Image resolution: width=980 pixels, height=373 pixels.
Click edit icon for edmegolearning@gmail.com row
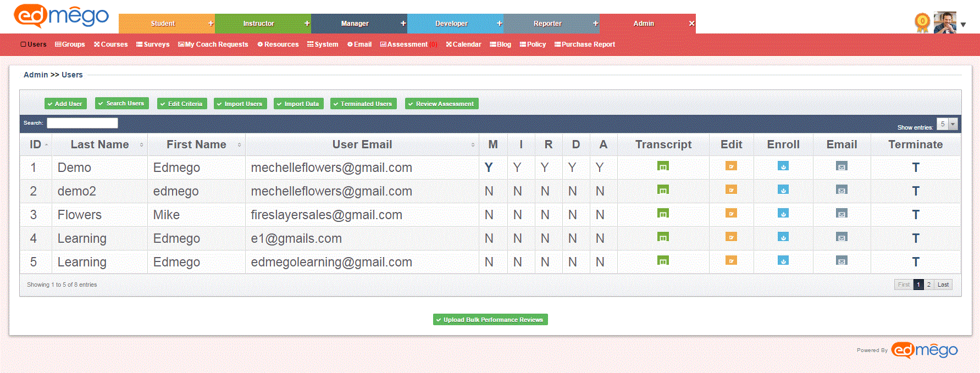coord(731,260)
